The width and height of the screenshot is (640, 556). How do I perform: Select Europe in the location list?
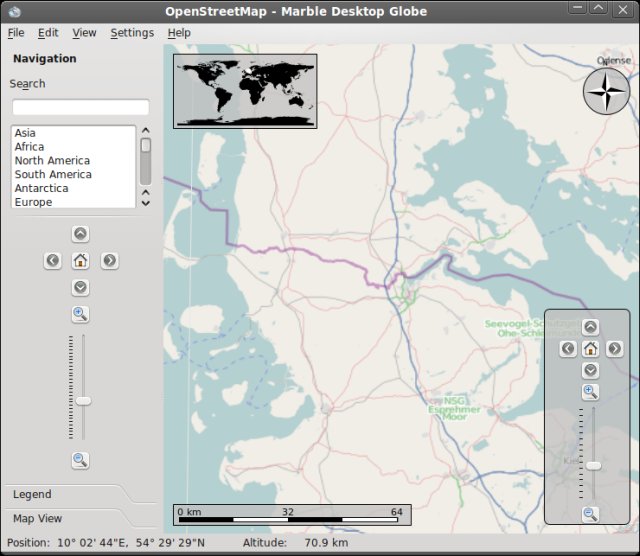tap(34, 202)
